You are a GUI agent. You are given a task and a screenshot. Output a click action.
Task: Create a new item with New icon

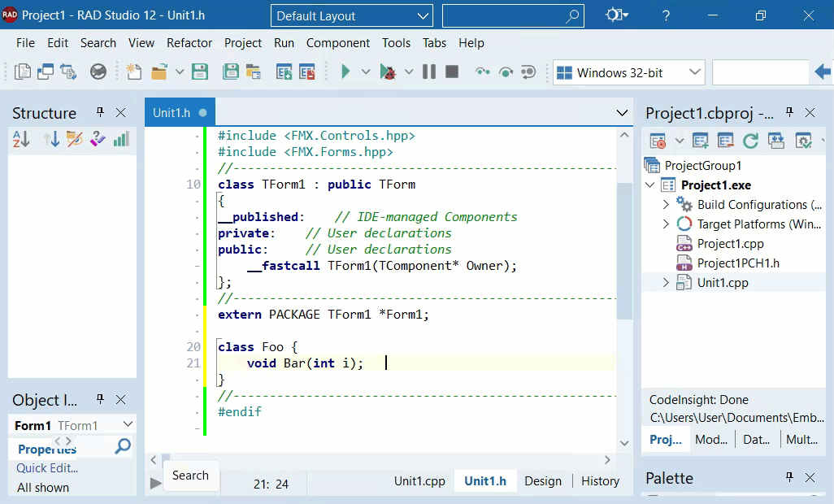133,72
